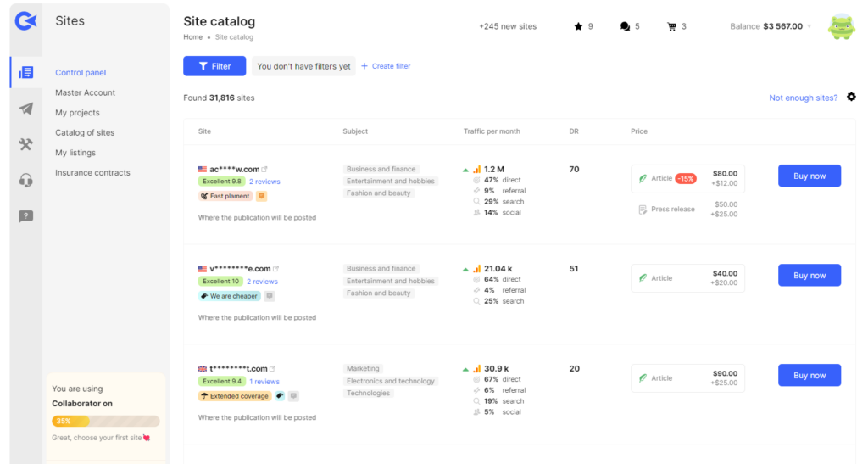Click the Fast plament tag
The width and height of the screenshot is (868, 464).
[225, 196]
